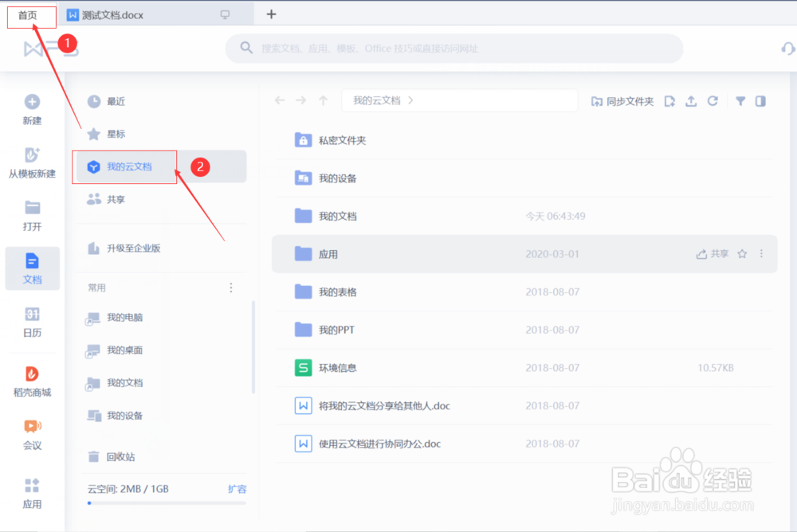Open the 稻壳商城 store icon
Image resolution: width=797 pixels, height=532 pixels.
point(32,380)
